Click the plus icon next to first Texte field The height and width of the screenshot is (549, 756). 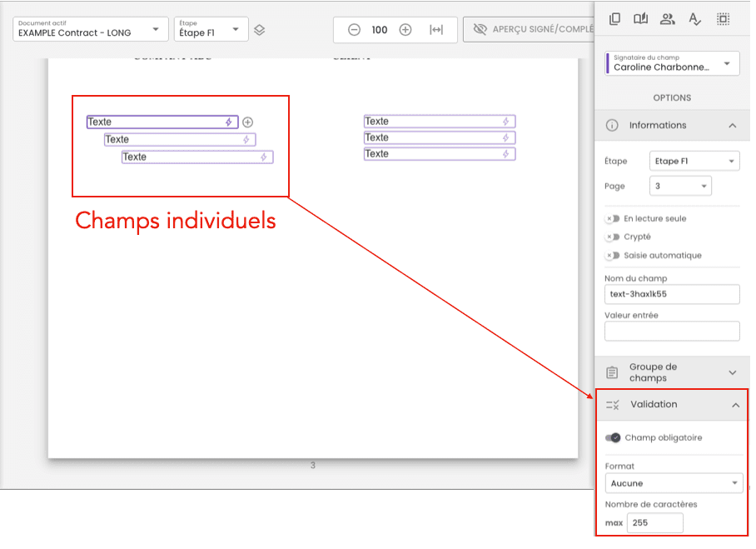pos(247,122)
